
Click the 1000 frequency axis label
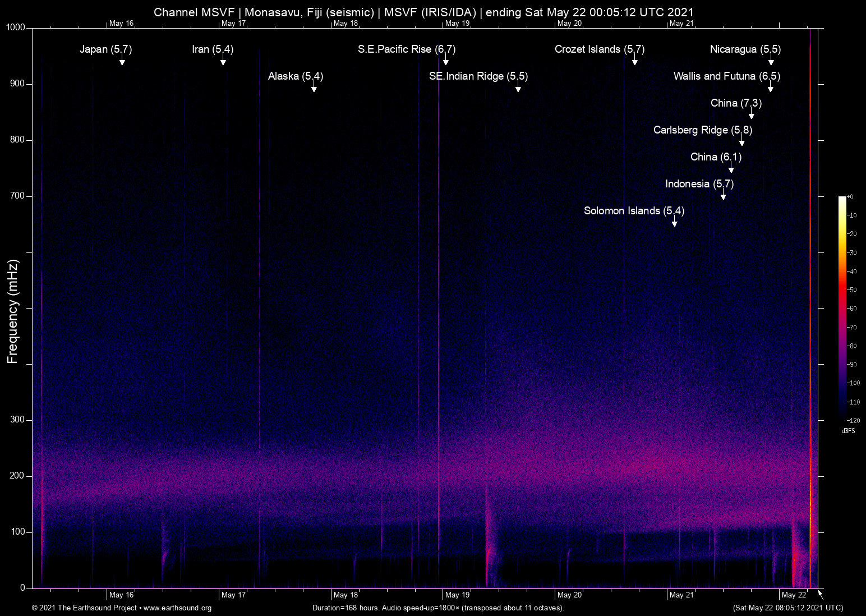16,27
